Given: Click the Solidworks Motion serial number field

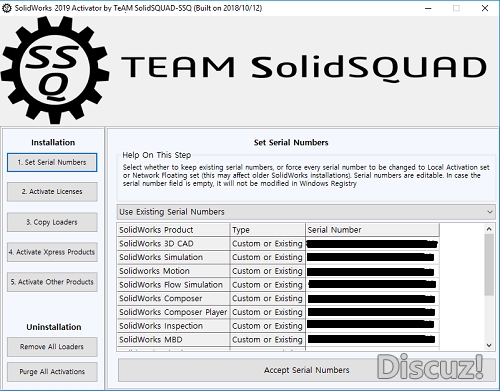Looking at the screenshot, I should [x=372, y=271].
